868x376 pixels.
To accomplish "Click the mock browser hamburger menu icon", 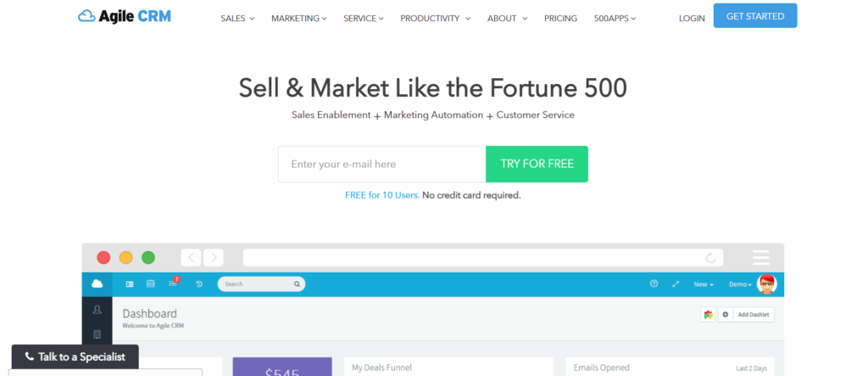I will click(x=760, y=257).
